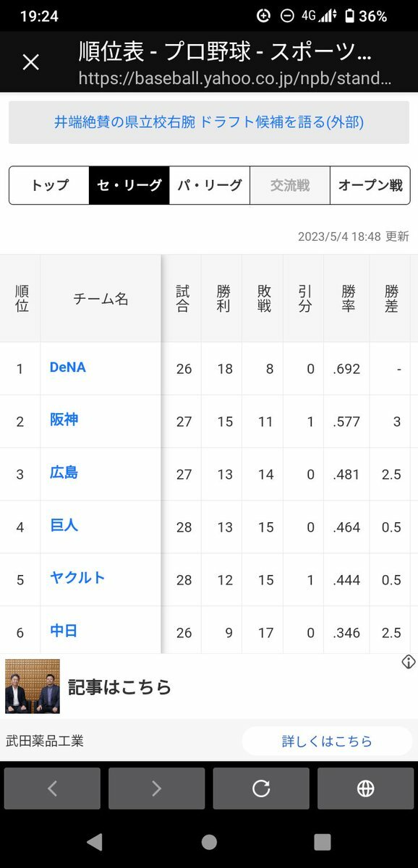This screenshot has height=868, width=418.
Task: Reload the page with refresh icon
Action: (x=261, y=788)
